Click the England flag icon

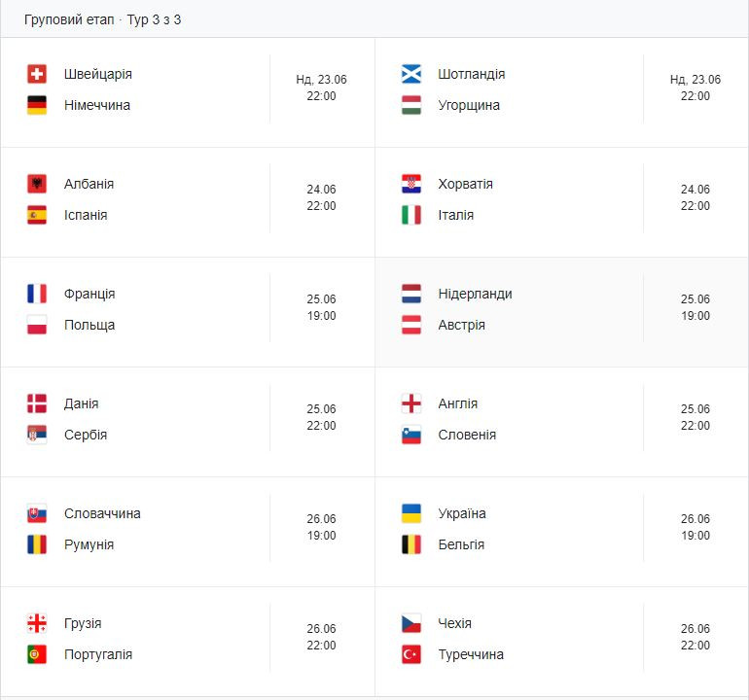coord(410,403)
